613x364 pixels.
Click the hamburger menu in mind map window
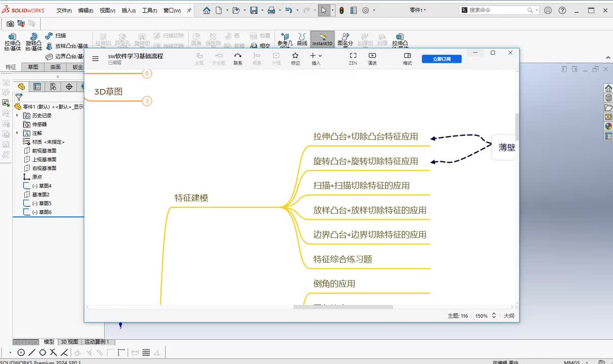tap(95, 59)
